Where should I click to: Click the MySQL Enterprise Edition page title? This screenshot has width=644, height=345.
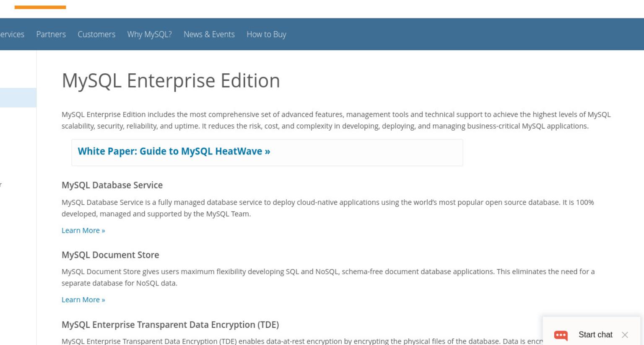pyautogui.click(x=171, y=80)
